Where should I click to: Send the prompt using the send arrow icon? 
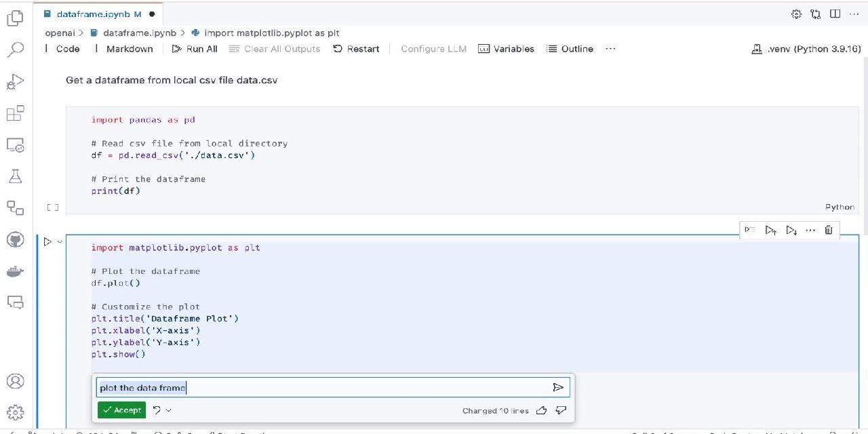557,387
